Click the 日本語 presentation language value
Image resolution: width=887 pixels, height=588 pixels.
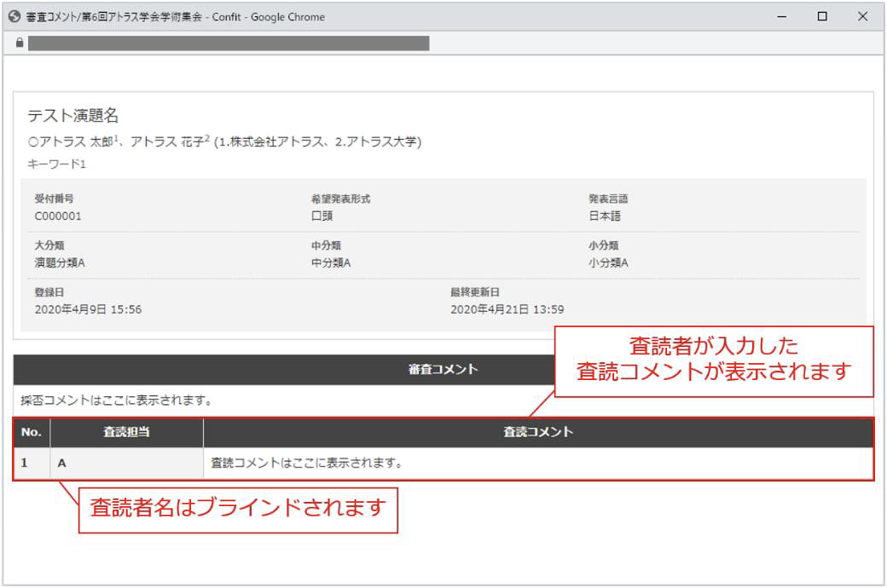605,216
